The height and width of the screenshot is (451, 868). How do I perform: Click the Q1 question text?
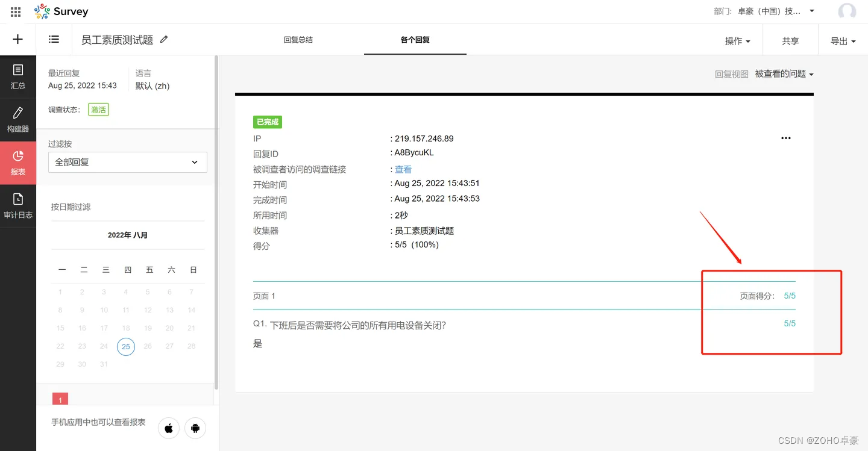(x=358, y=326)
